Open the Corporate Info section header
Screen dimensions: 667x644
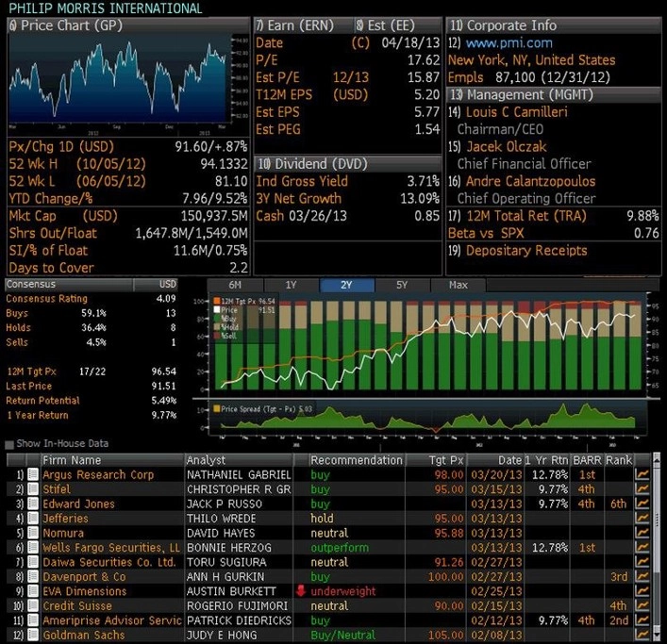click(x=554, y=25)
